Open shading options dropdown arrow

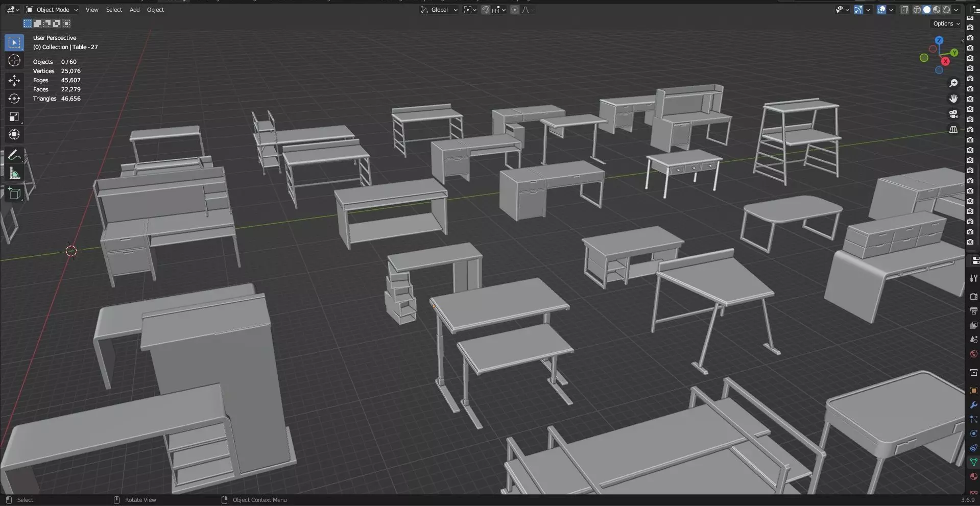956,10
